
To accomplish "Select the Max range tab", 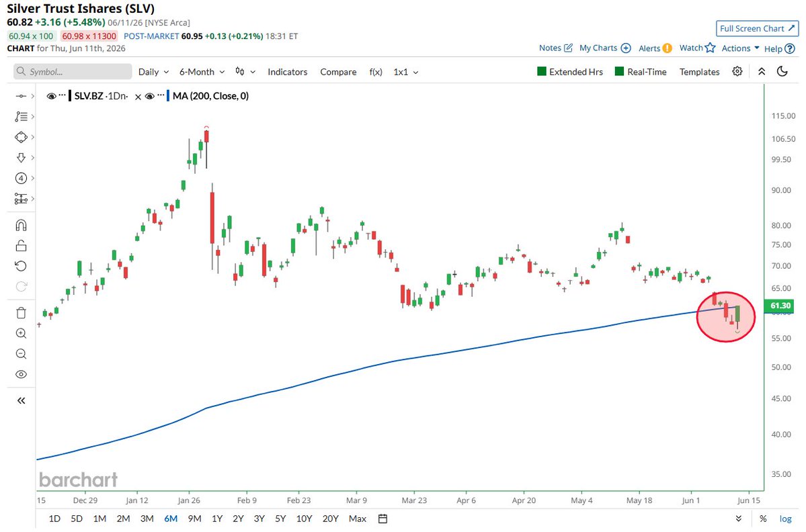I will point(357,519).
